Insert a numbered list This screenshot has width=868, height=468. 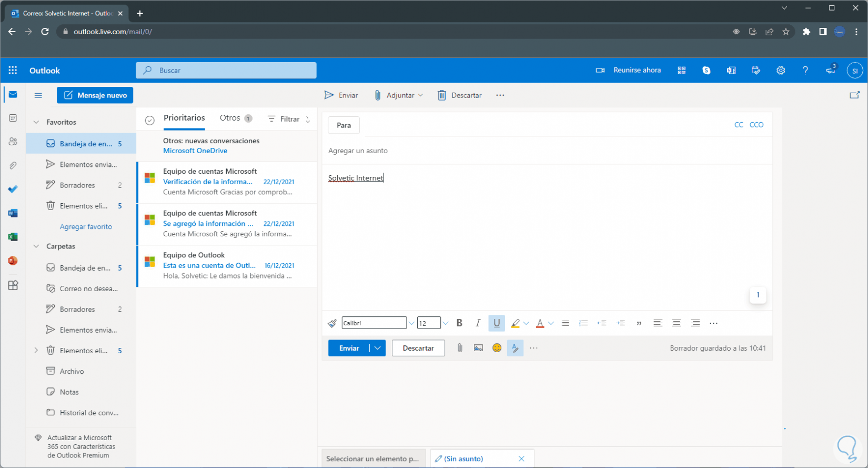click(583, 323)
